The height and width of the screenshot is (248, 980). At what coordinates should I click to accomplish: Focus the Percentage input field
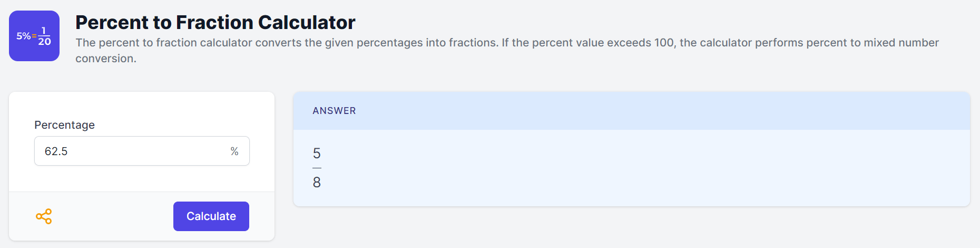pyautogui.click(x=142, y=151)
